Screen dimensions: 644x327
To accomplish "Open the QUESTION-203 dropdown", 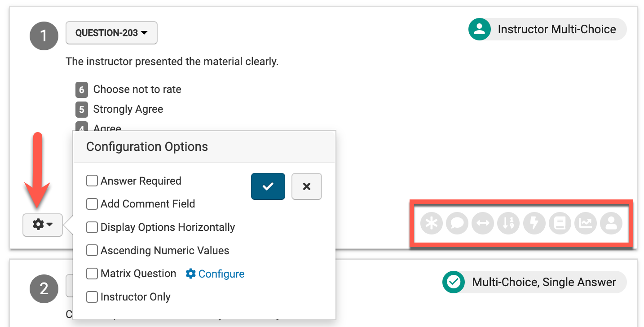I will (111, 33).
